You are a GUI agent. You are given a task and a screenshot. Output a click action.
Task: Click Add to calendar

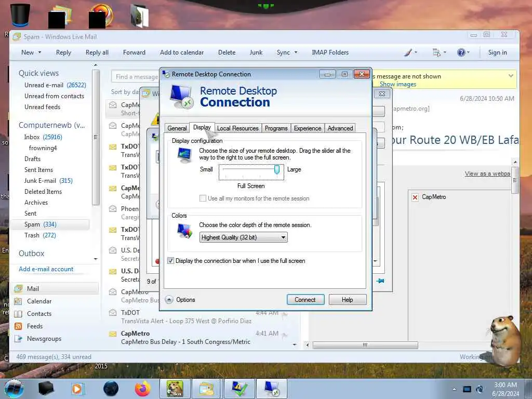pyautogui.click(x=182, y=52)
